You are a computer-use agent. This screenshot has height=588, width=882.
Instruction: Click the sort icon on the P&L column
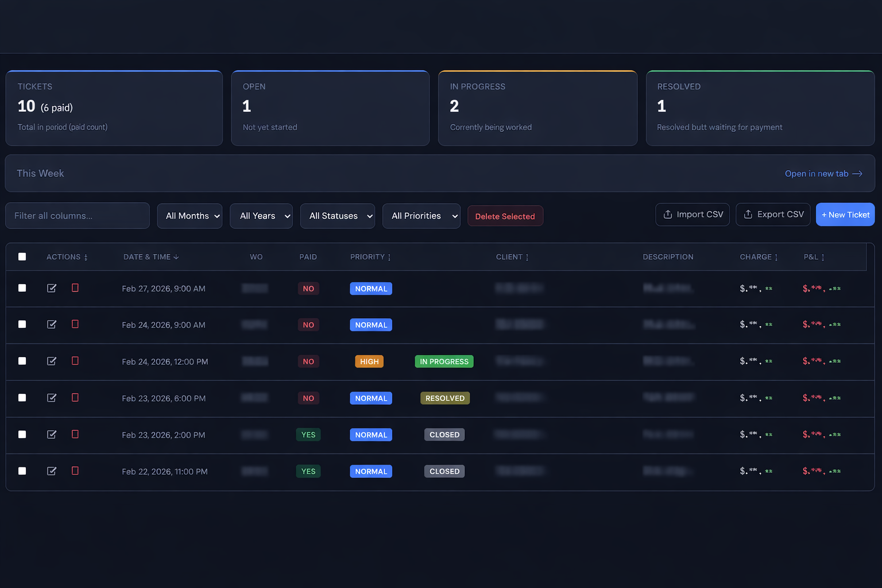823,257
